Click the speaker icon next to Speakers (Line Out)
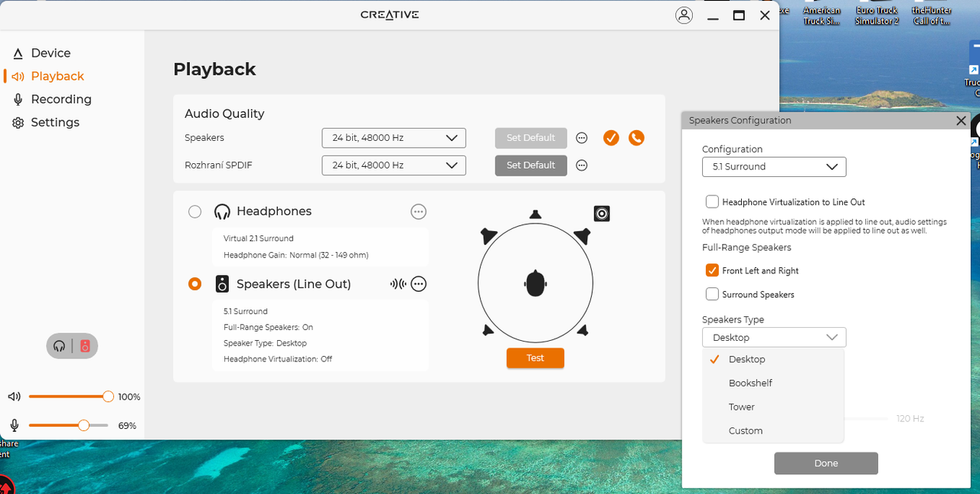This screenshot has width=980, height=494. pos(222,284)
